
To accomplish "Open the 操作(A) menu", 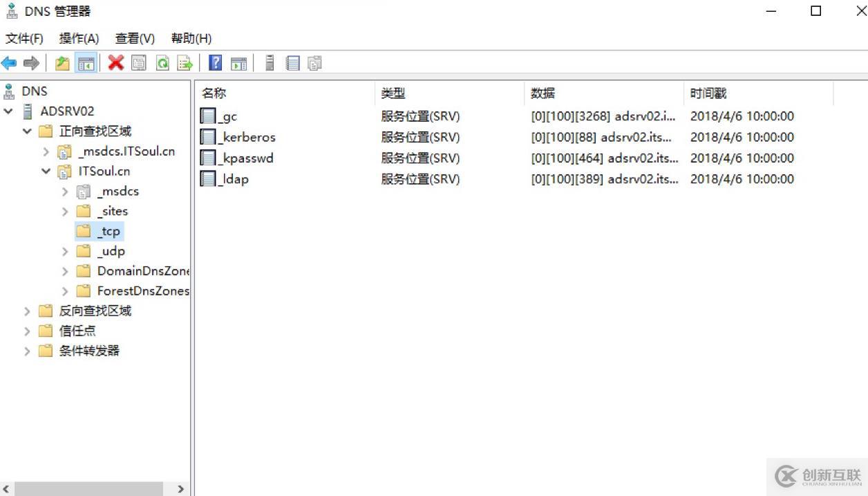I will (79, 39).
